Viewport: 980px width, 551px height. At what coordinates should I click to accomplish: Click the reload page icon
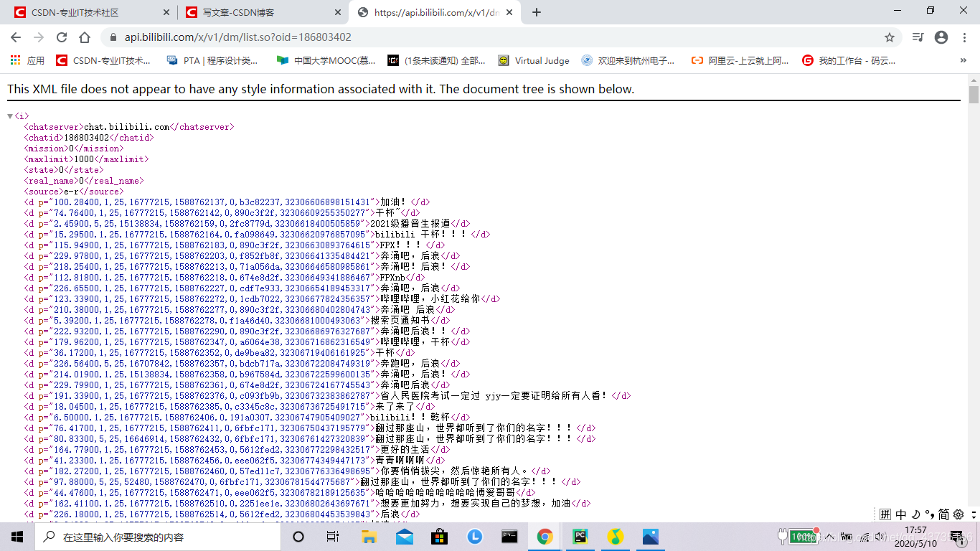click(63, 36)
